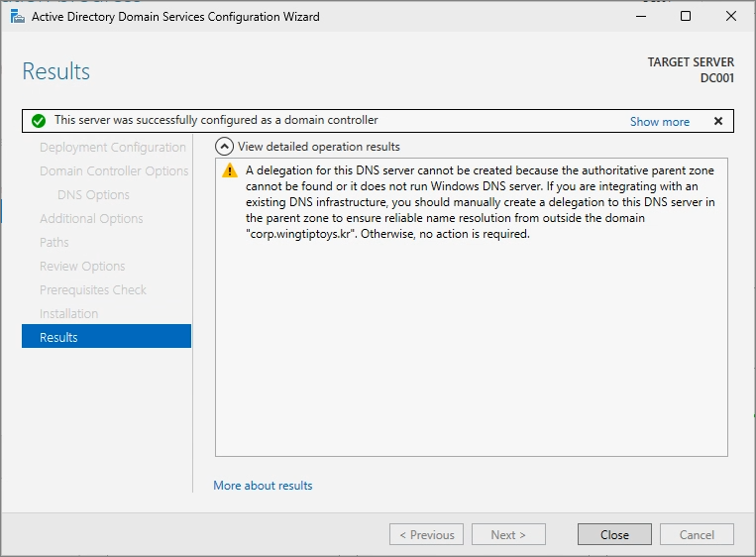Click the Close button
This screenshot has height=557, width=756.
[614, 534]
